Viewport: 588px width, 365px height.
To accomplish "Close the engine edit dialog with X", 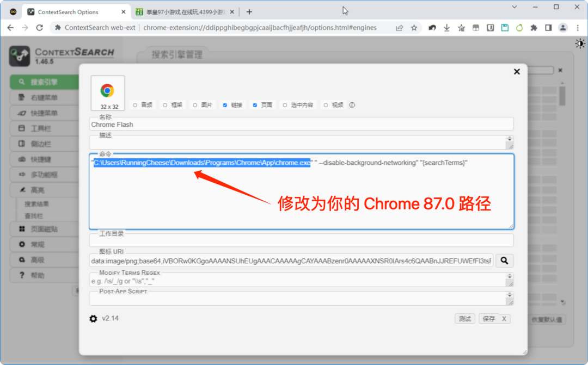I will coord(517,72).
